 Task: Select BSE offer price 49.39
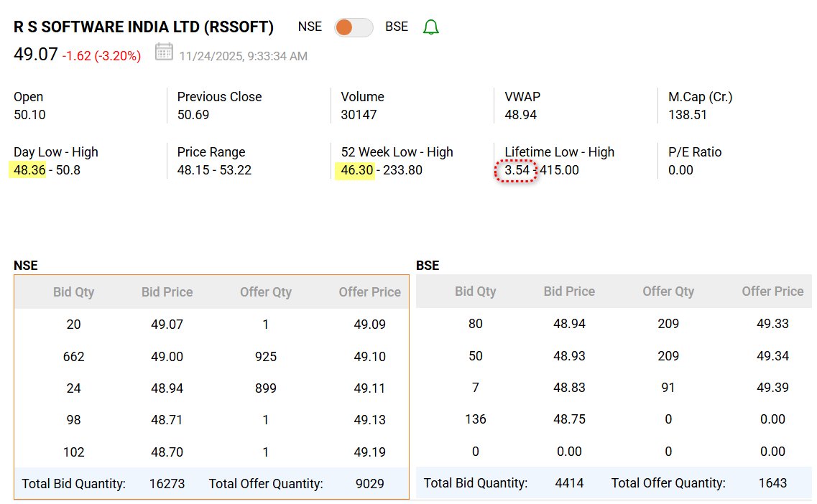pyautogui.click(x=772, y=388)
